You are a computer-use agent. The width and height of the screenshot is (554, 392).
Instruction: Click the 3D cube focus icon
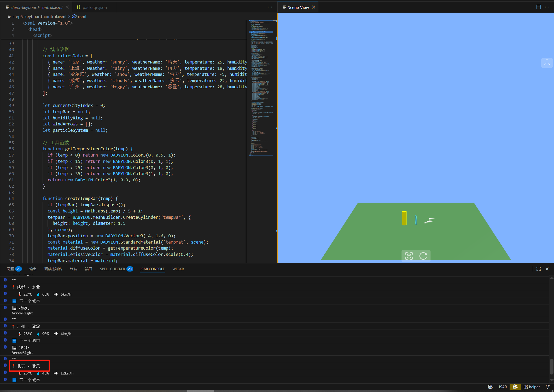(409, 256)
